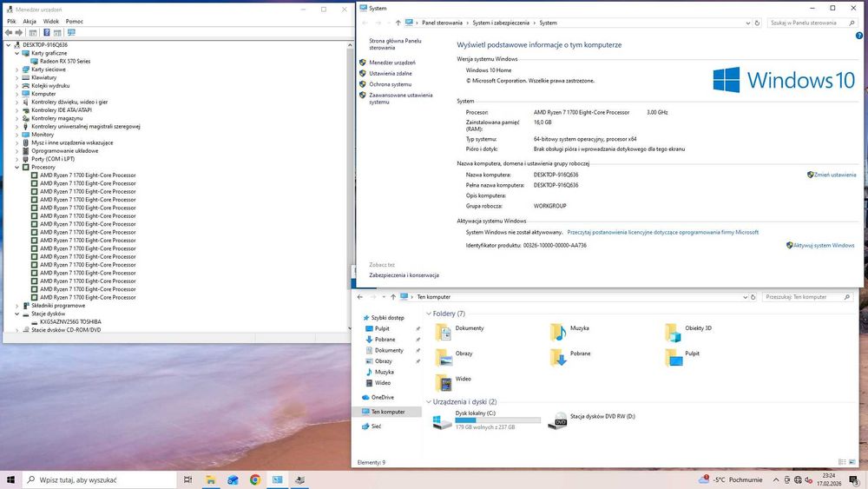Open Ochrona systemu link
The width and height of the screenshot is (868, 489).
coord(391,84)
